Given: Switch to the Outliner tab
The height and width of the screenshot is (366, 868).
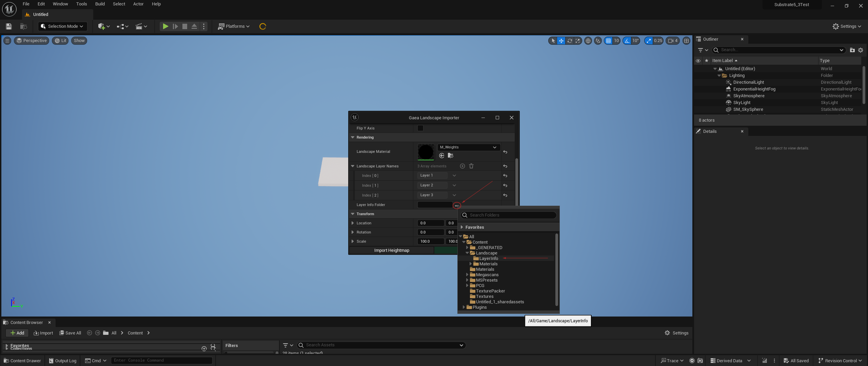Looking at the screenshot, I should pos(710,39).
